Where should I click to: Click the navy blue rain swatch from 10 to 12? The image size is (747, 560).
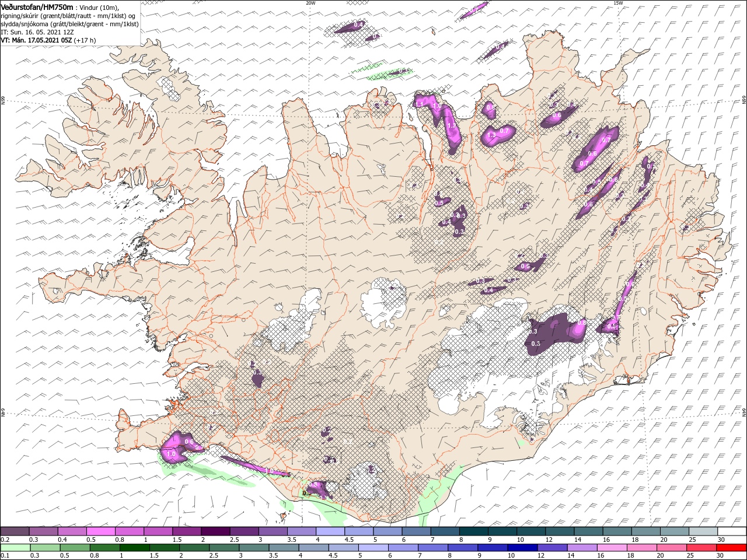(x=522, y=548)
